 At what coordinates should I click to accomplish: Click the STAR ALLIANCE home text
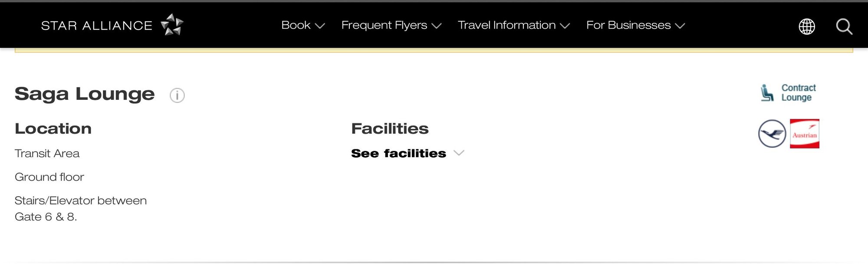point(96,26)
